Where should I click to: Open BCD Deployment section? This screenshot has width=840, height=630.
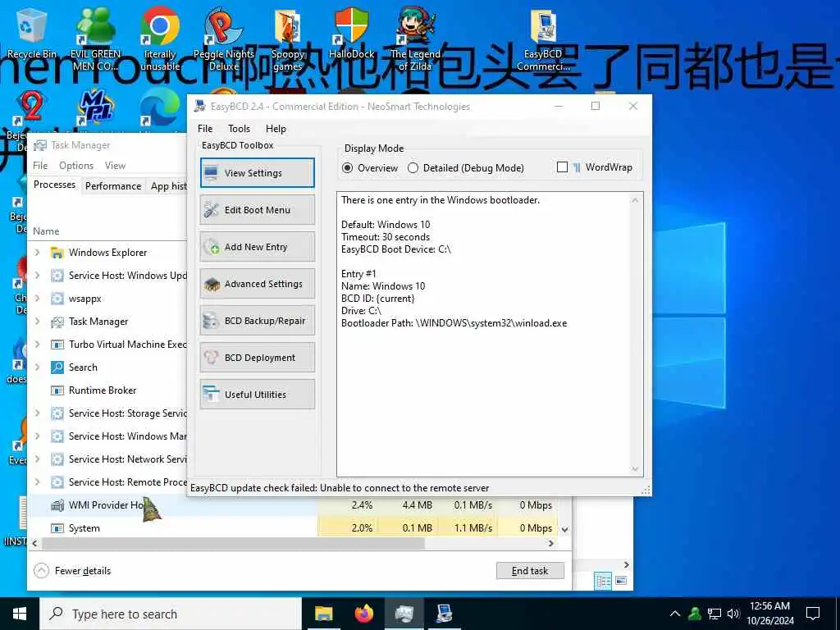257,358
